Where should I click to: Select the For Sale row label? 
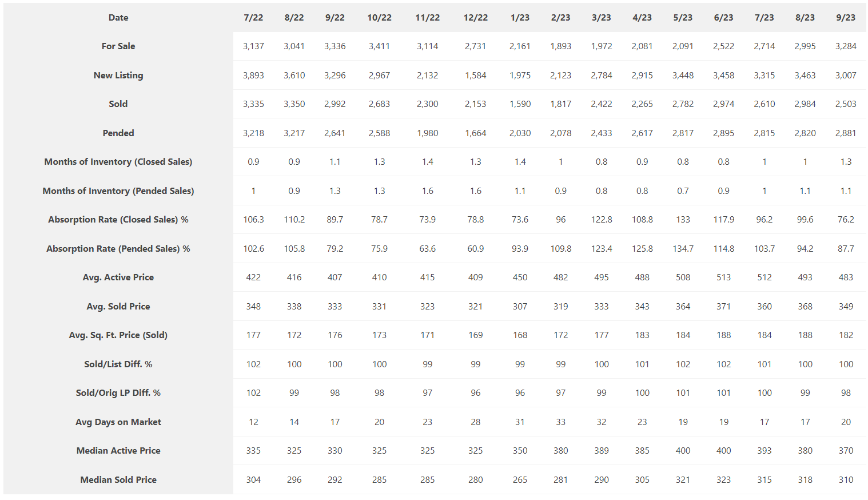point(118,46)
